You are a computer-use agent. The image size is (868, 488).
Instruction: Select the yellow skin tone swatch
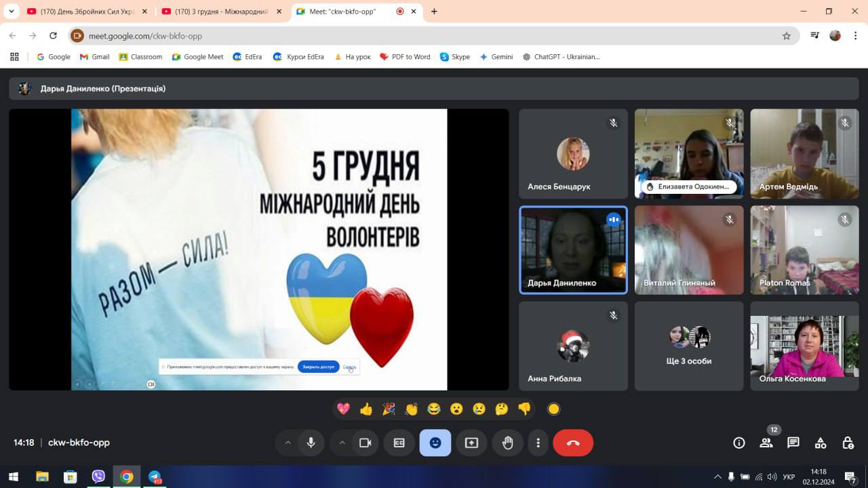[553, 409]
